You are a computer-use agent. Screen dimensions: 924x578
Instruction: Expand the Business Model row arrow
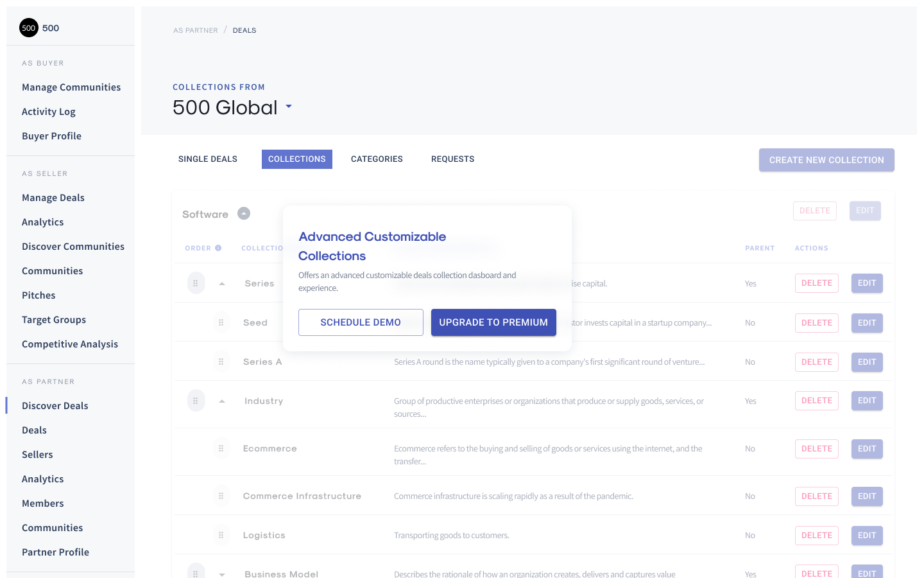[x=222, y=574]
